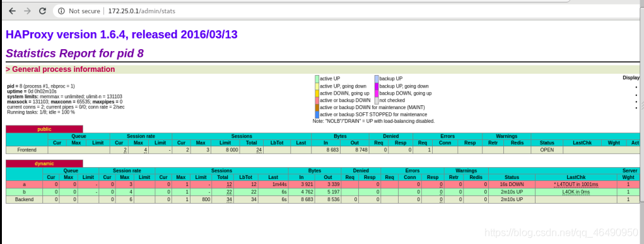Viewport: 644px width, 244px height.
Task: Select server 'b' row name
Action: click(24, 192)
